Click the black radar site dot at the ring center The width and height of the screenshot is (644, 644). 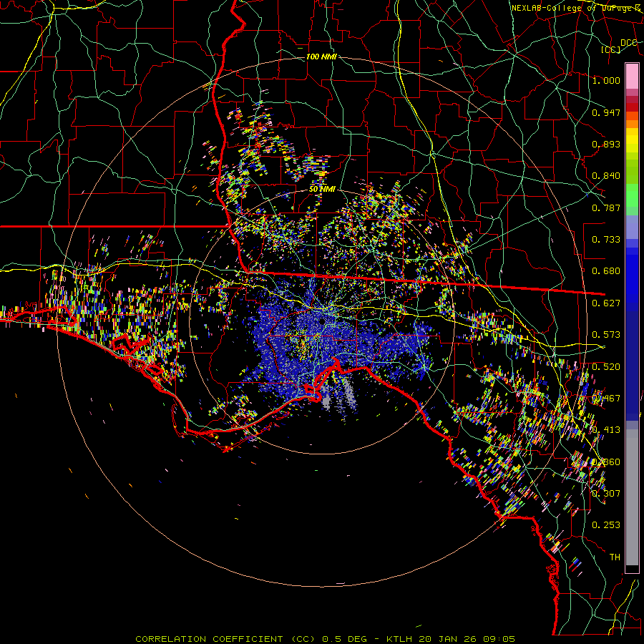click(x=323, y=321)
